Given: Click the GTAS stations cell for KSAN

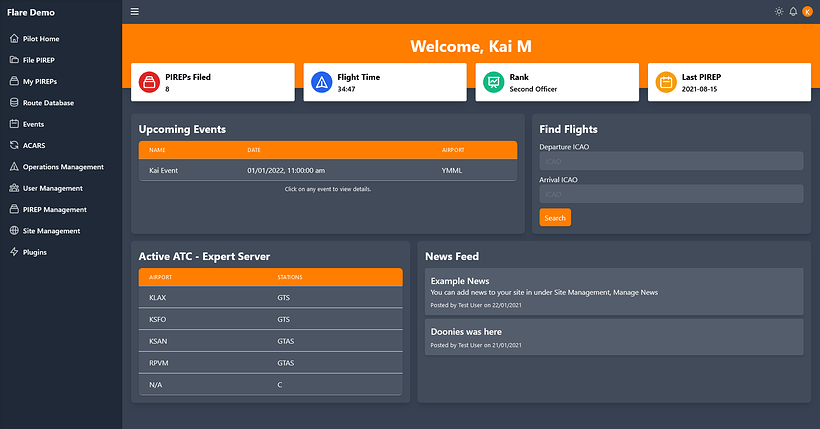Looking at the screenshot, I should tap(286, 341).
